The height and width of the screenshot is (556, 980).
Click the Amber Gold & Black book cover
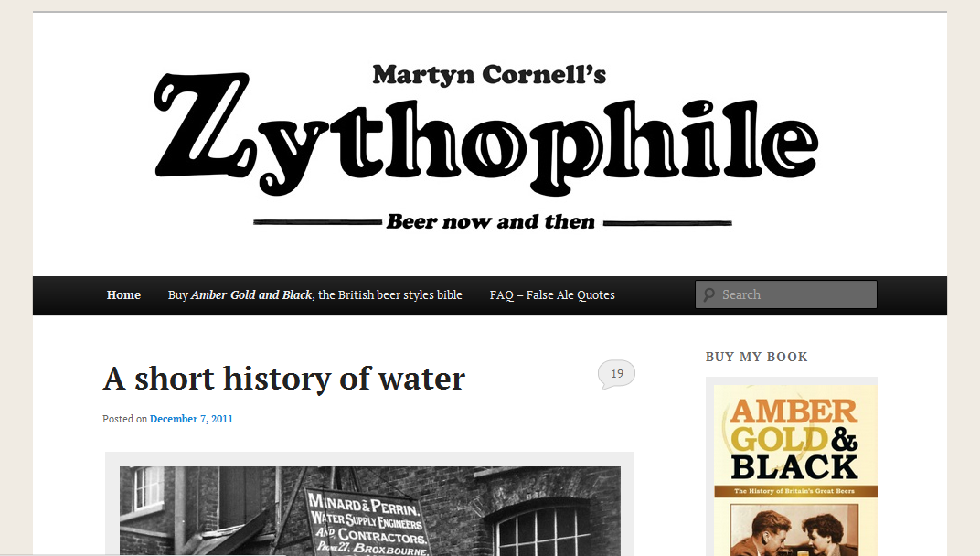click(795, 470)
